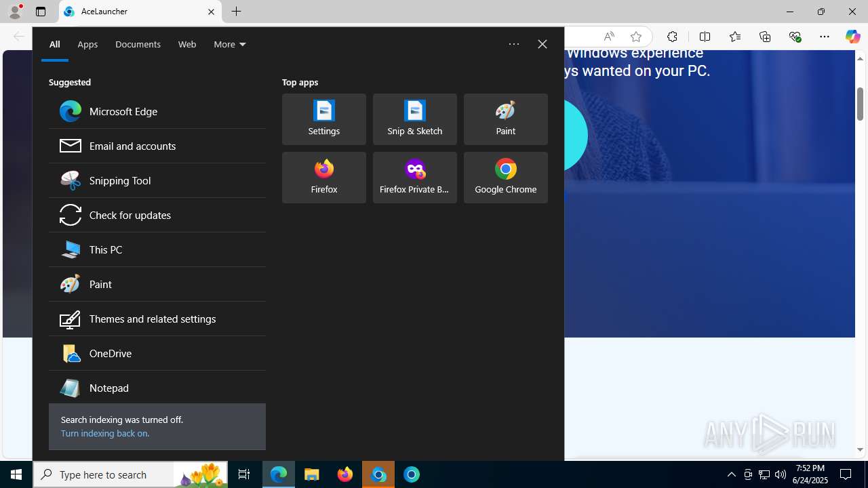Switch to Edge on the taskbar
Image resolution: width=868 pixels, height=488 pixels.
pos(279,474)
